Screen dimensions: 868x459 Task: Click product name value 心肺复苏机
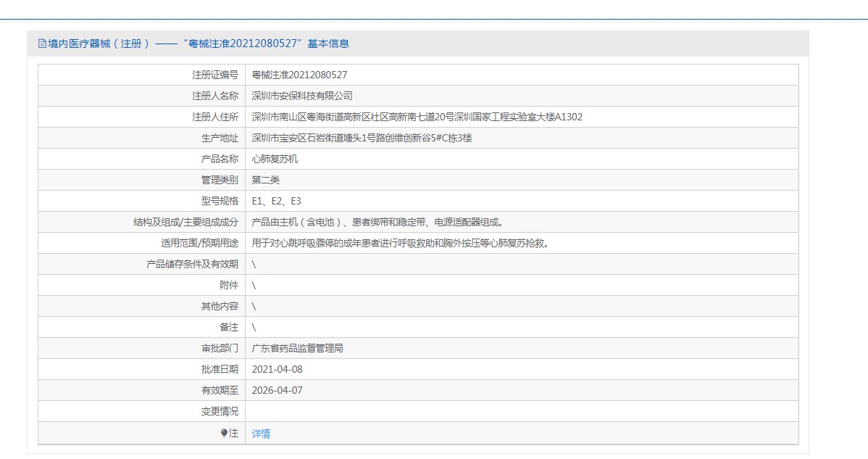pos(275,159)
